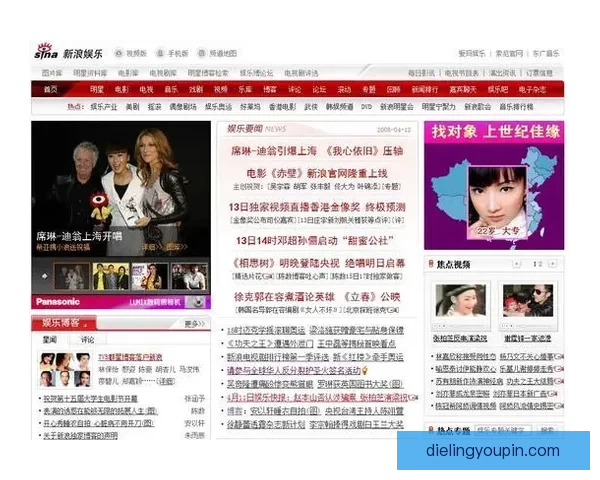The height and width of the screenshot is (480, 600).
Task: Switch to 评论 tab in 娱乐博客
Action: click(x=88, y=340)
